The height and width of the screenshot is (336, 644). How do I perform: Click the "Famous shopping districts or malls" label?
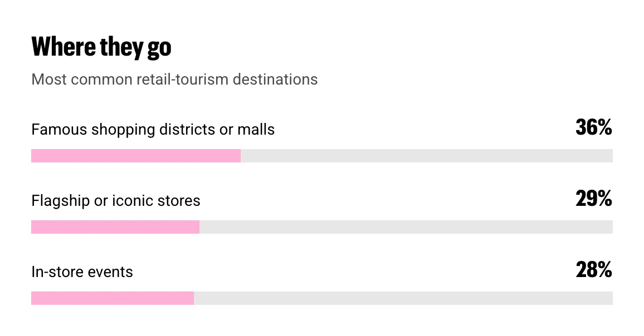[x=153, y=130]
